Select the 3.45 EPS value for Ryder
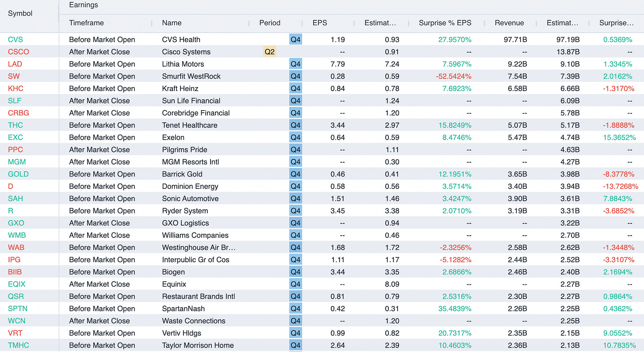 pos(337,211)
